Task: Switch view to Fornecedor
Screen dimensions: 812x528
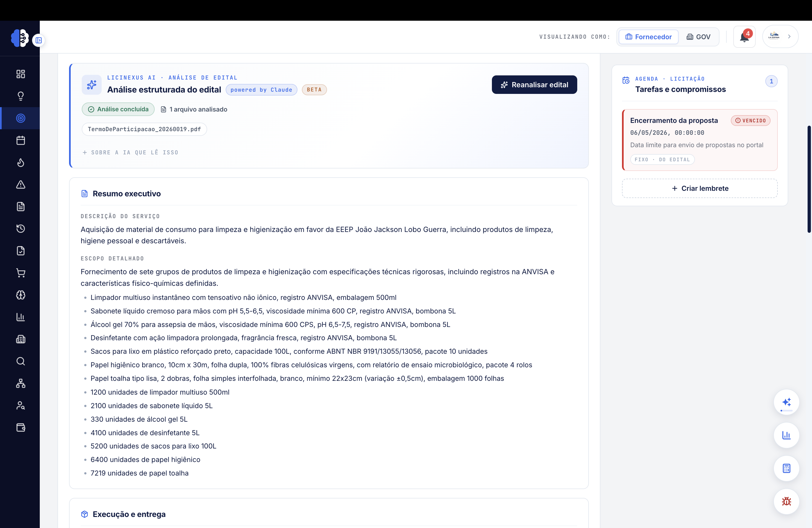Action: coord(648,37)
